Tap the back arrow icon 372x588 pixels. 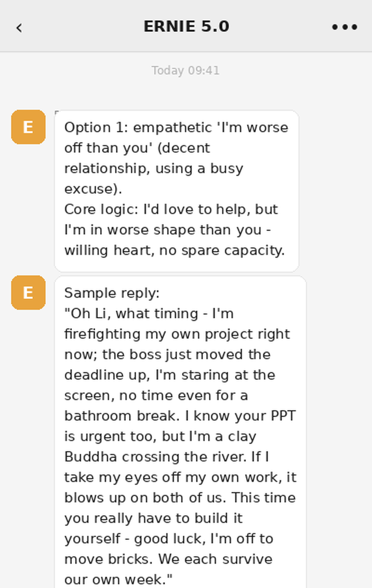click(x=19, y=27)
